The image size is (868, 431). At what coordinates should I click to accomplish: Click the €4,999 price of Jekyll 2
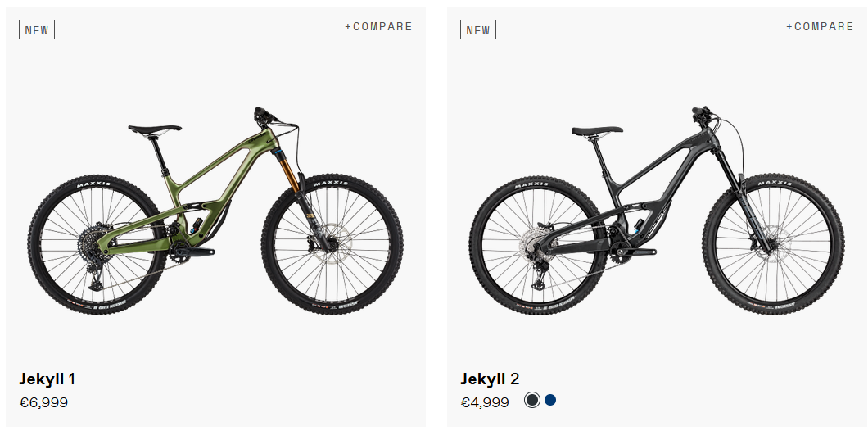click(x=485, y=402)
